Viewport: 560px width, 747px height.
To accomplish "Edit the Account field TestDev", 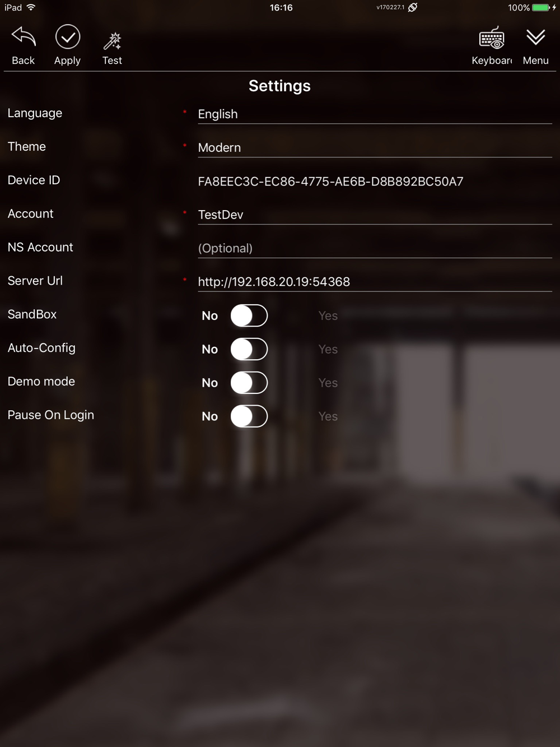I will (375, 215).
